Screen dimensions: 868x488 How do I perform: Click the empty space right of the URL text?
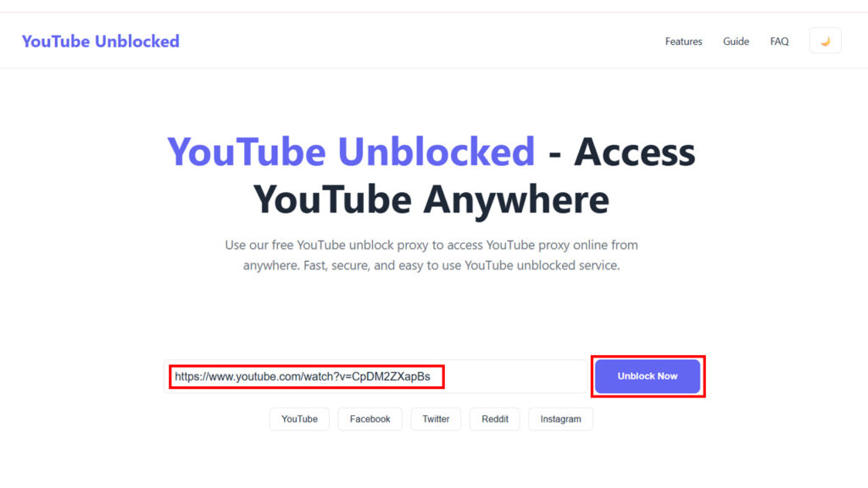514,376
